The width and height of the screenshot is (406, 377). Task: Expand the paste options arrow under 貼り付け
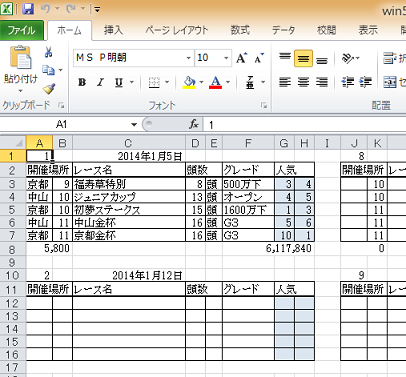(20, 91)
